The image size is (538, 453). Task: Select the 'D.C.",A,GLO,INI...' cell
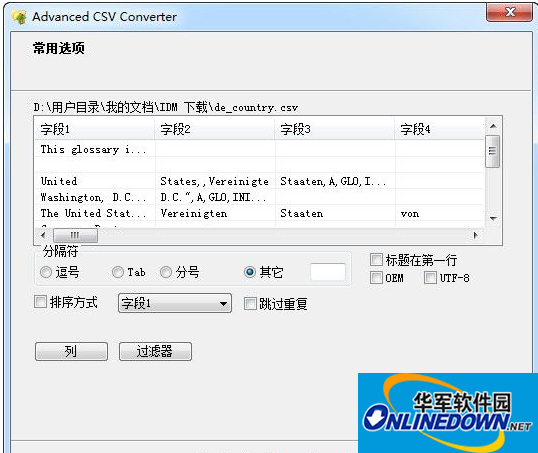tap(215, 197)
